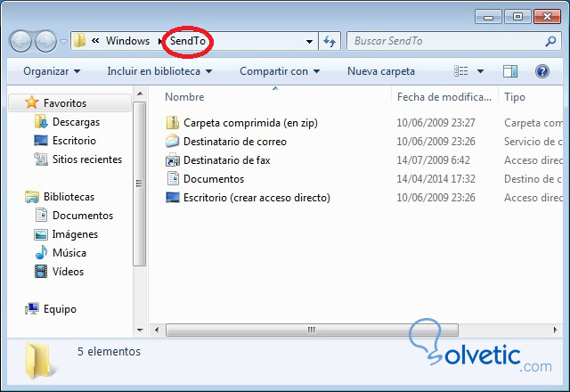Open the address bar history dropdown arrow
Image resolution: width=570 pixels, height=392 pixels.
309,41
